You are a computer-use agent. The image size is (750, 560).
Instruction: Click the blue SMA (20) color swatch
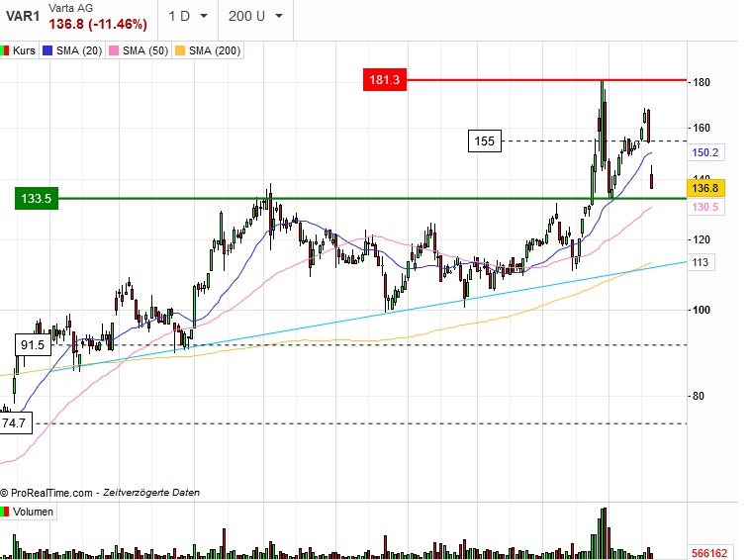point(47,50)
